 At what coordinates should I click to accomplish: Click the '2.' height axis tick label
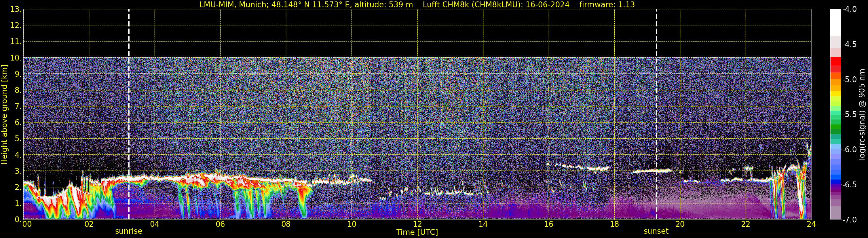18,188
